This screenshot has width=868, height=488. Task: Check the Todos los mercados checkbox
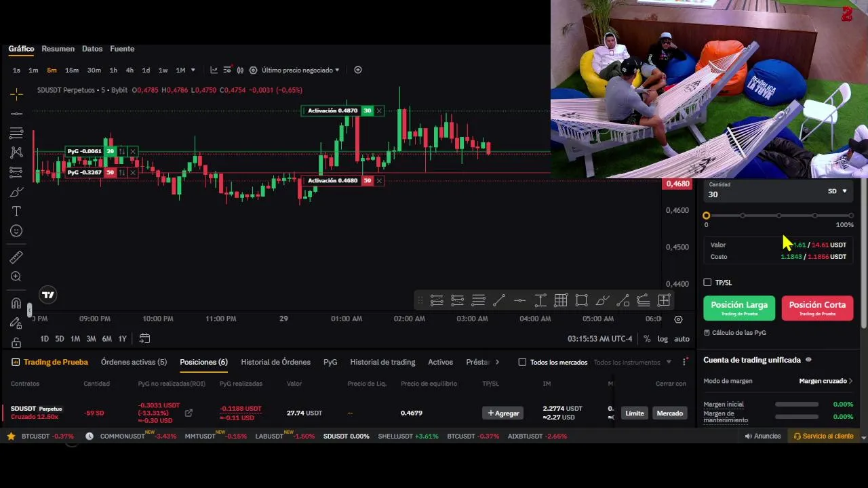pyautogui.click(x=522, y=362)
